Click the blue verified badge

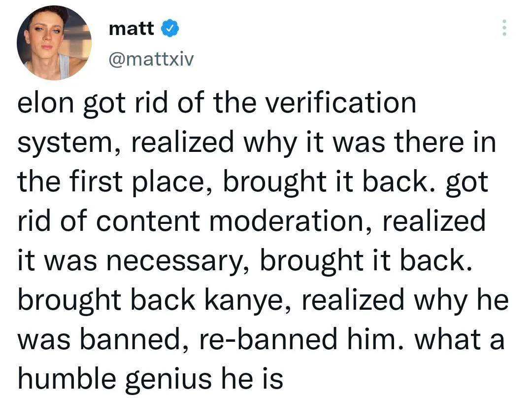(169, 29)
